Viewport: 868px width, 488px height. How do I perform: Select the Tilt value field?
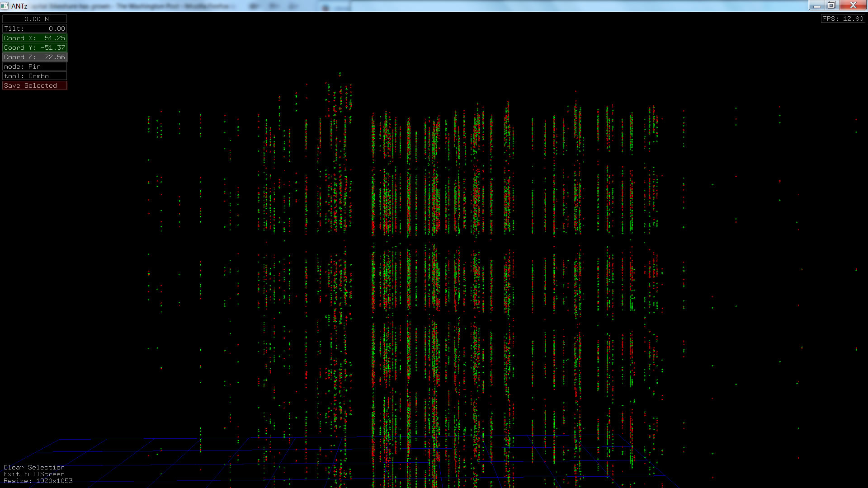coord(57,28)
